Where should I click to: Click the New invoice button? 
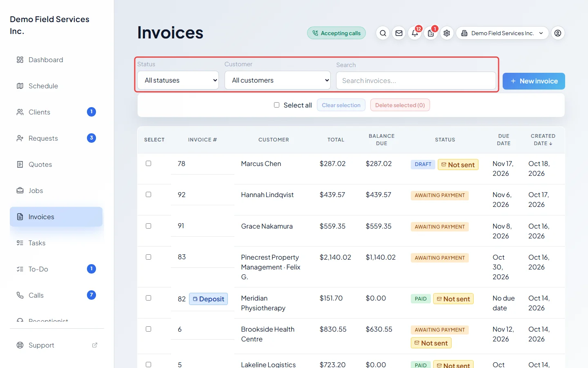point(534,81)
